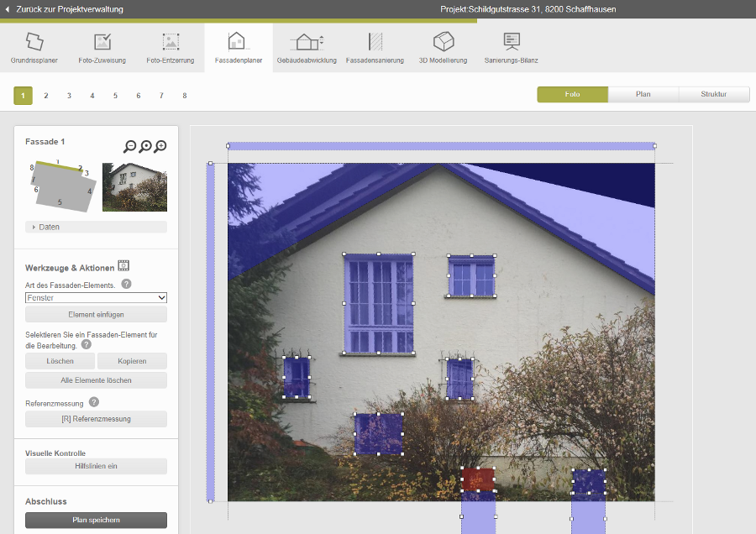Open the Fassaden-Element type dropdown
The image size is (756, 534).
click(x=96, y=297)
